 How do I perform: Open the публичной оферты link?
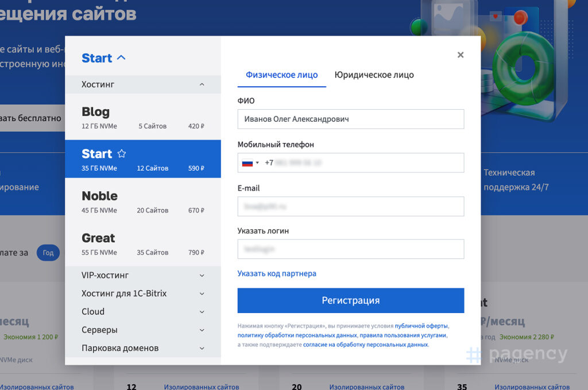(421, 326)
